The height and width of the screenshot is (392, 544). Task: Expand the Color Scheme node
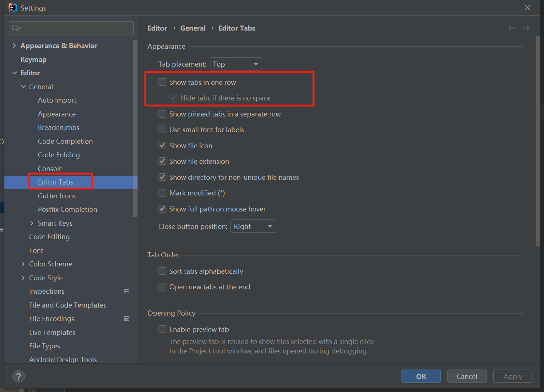click(x=23, y=264)
